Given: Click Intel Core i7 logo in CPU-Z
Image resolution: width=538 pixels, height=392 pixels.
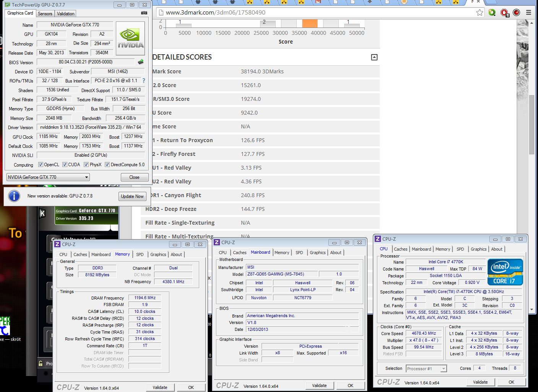Looking at the screenshot, I should [x=505, y=272].
